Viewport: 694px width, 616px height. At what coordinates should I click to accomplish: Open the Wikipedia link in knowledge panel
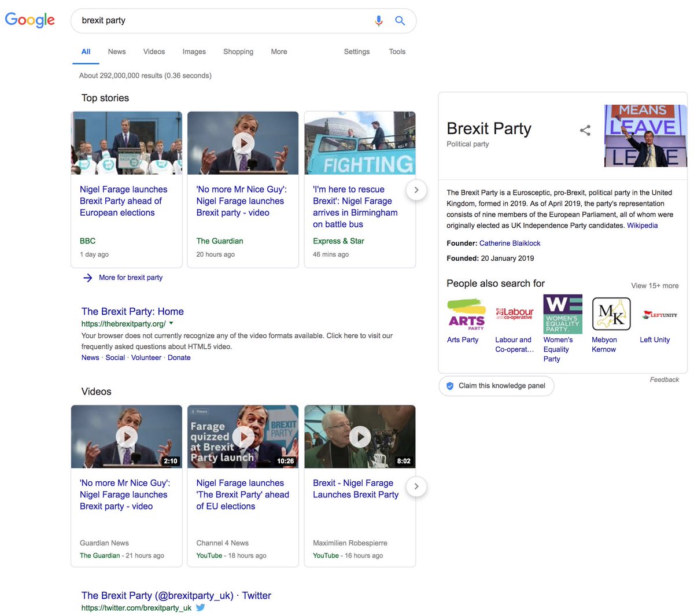pyautogui.click(x=643, y=226)
